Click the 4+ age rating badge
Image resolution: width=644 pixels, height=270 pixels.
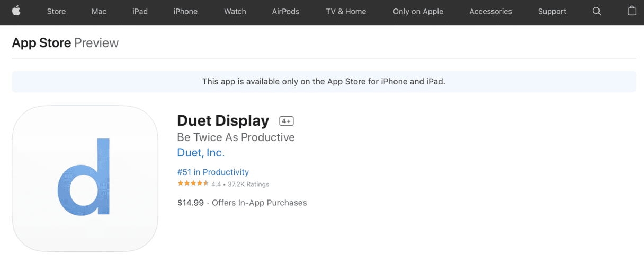click(x=287, y=121)
